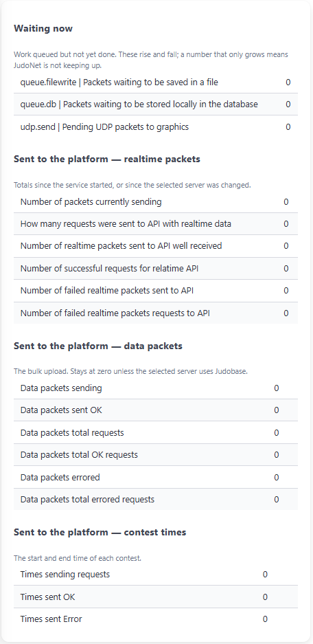Select 'Number of failed realtime packets sent to API'
The height and width of the screenshot is (644, 313).
[156, 290]
